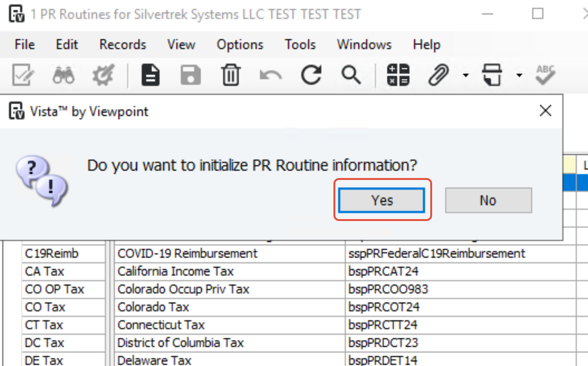Screen dimensions: 588x366
Task: Expand the attachment dropdown arrow
Action: coord(465,75)
